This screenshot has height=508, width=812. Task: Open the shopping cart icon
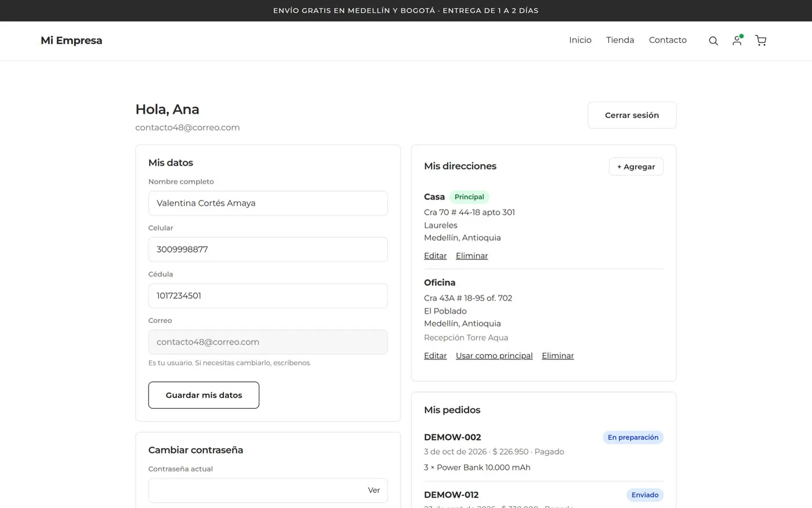(x=761, y=40)
